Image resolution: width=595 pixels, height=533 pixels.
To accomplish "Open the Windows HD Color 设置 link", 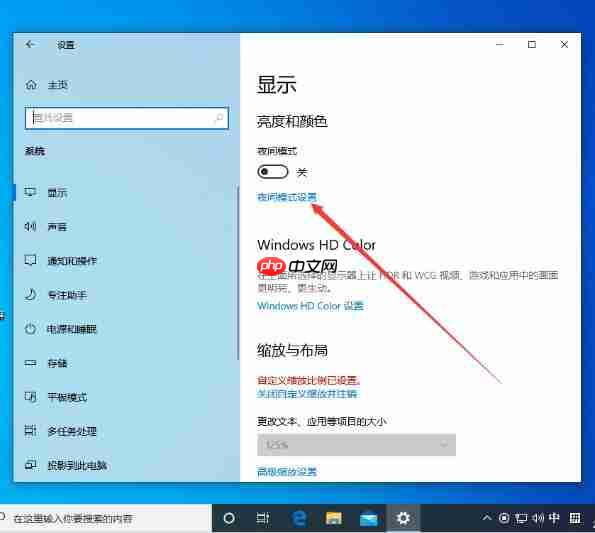I will click(310, 306).
